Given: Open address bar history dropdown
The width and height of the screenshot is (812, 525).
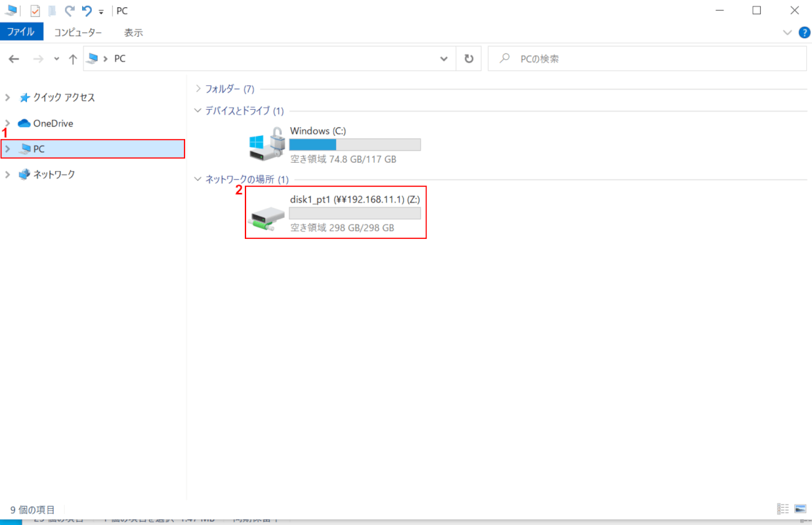Looking at the screenshot, I should pos(444,58).
